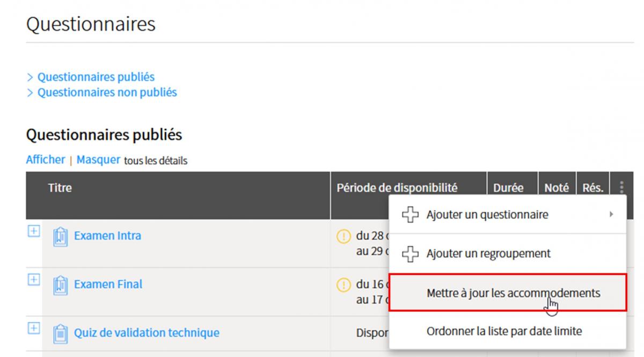Open the three-dot menu in table header
The height and width of the screenshot is (357, 644).
[621, 188]
